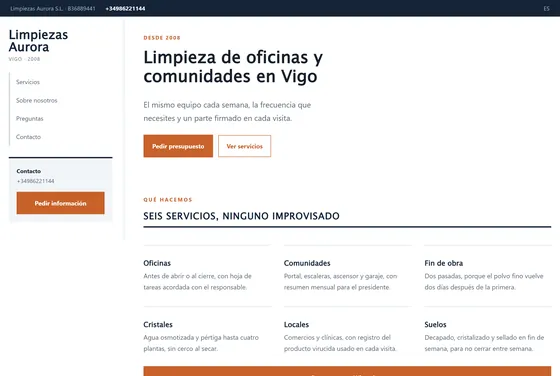Click the 'Qué hacemos' section label

(168, 200)
